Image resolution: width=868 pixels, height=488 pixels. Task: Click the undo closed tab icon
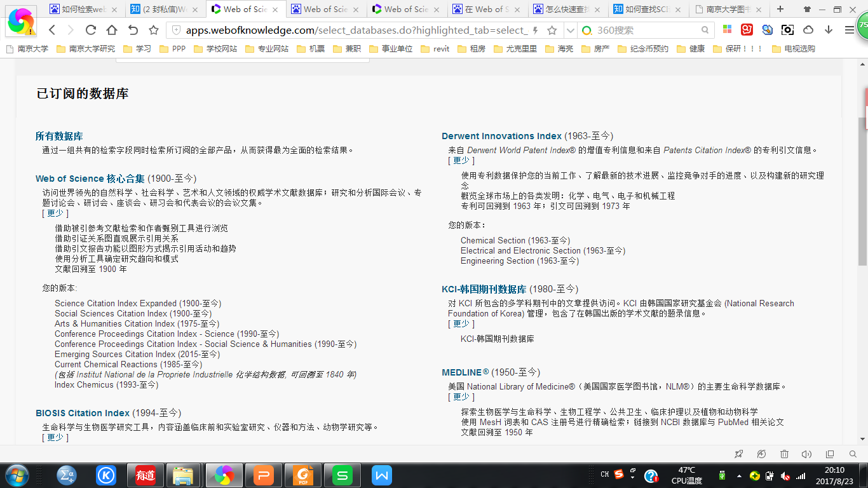(133, 30)
